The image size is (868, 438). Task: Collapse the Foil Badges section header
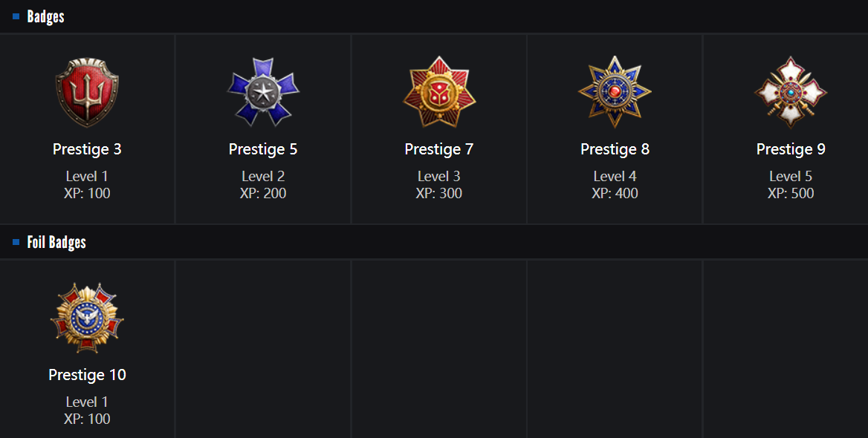56,242
